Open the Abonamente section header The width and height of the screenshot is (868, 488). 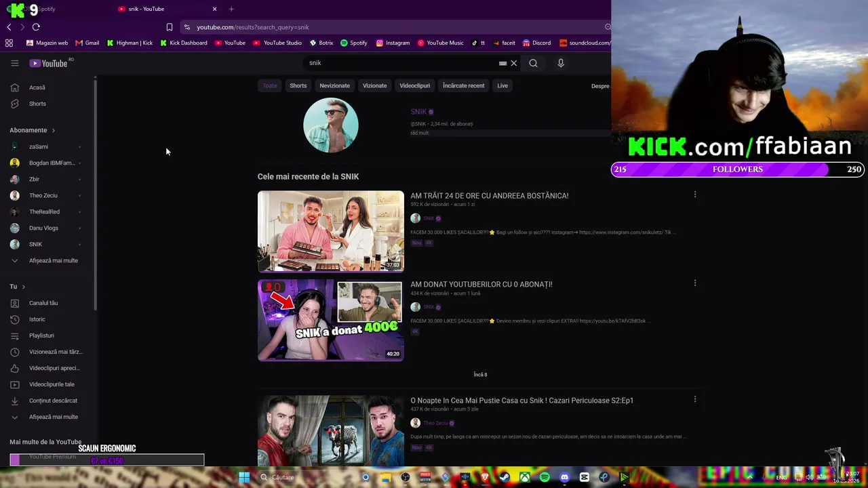33,130
